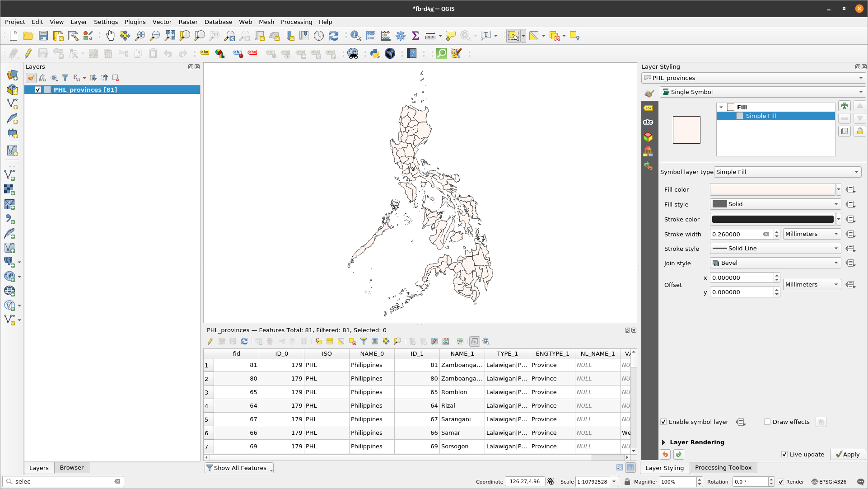Open the Processing menu
The image size is (868, 489).
[296, 22]
